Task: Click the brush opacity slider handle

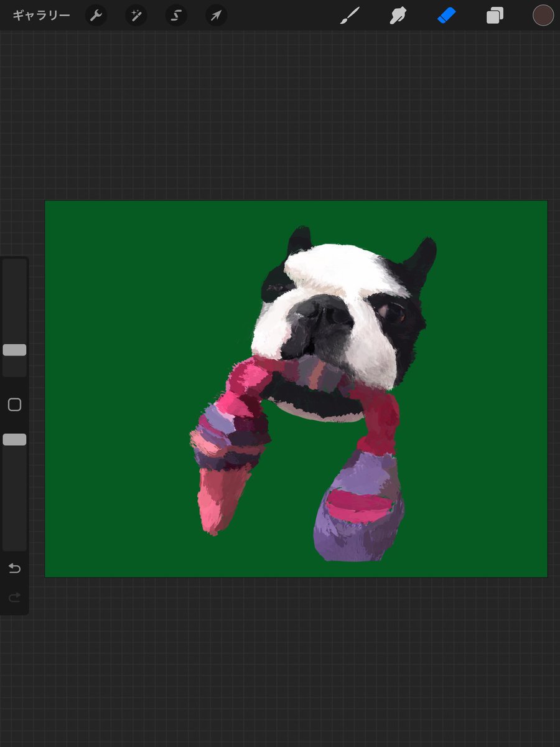Action: tap(14, 439)
